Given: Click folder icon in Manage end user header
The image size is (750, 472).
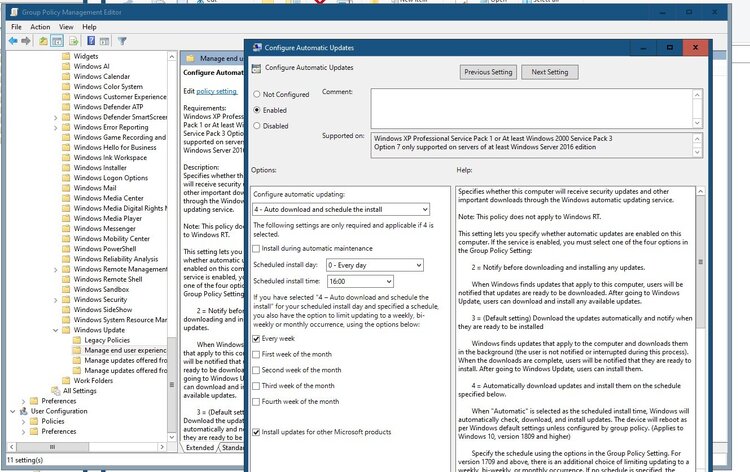Looking at the screenshot, I should click(190, 58).
